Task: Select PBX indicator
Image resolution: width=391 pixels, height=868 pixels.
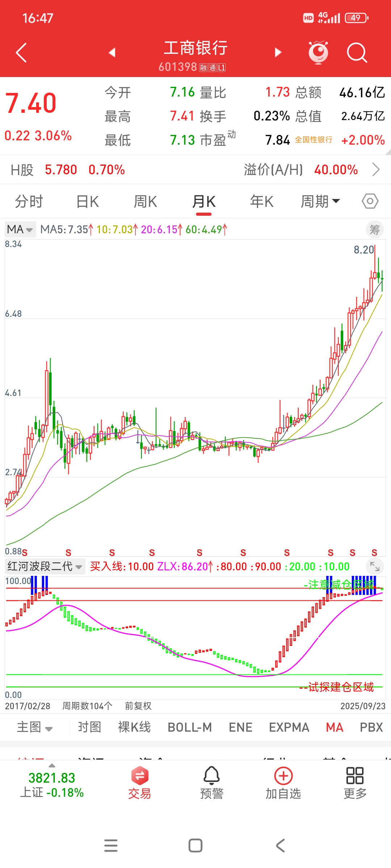Action: pos(371,727)
